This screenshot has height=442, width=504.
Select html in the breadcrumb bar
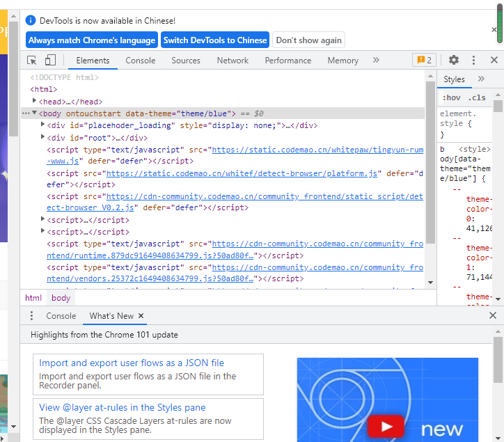(33, 298)
